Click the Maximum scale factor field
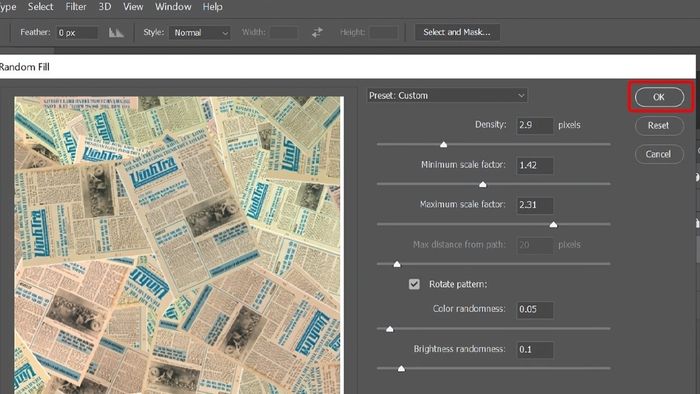This screenshot has width=700, height=394. tap(535, 205)
